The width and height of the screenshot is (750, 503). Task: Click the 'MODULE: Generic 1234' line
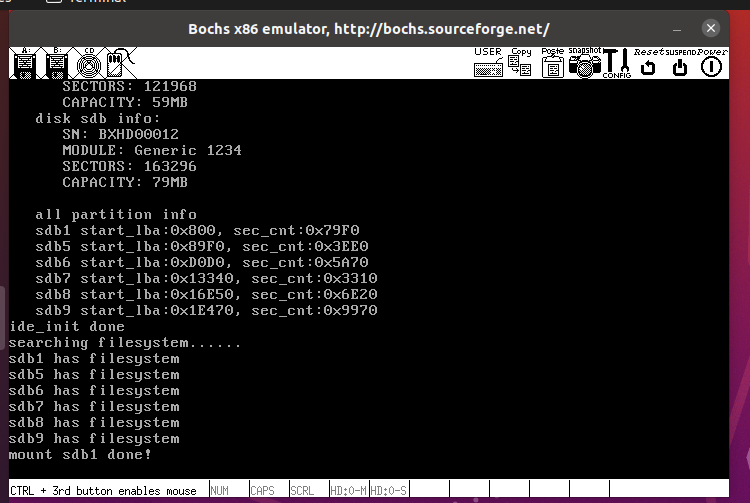pos(152,150)
